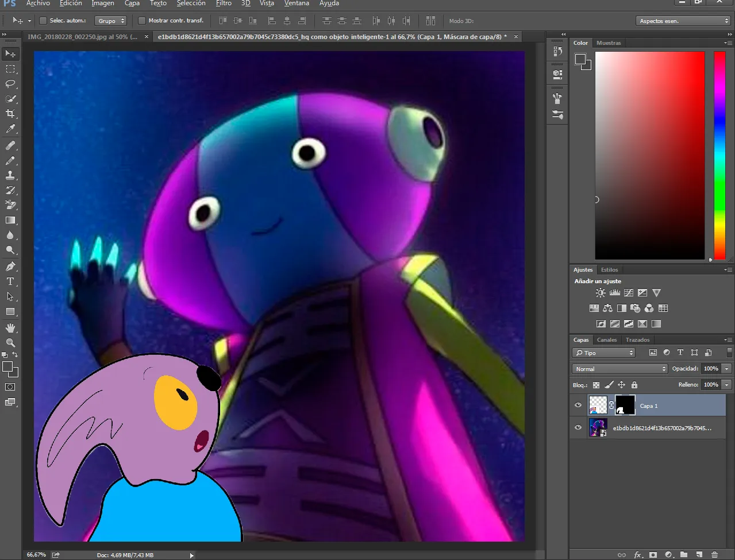Click the Capa 1 layer mask thumbnail

(625, 405)
